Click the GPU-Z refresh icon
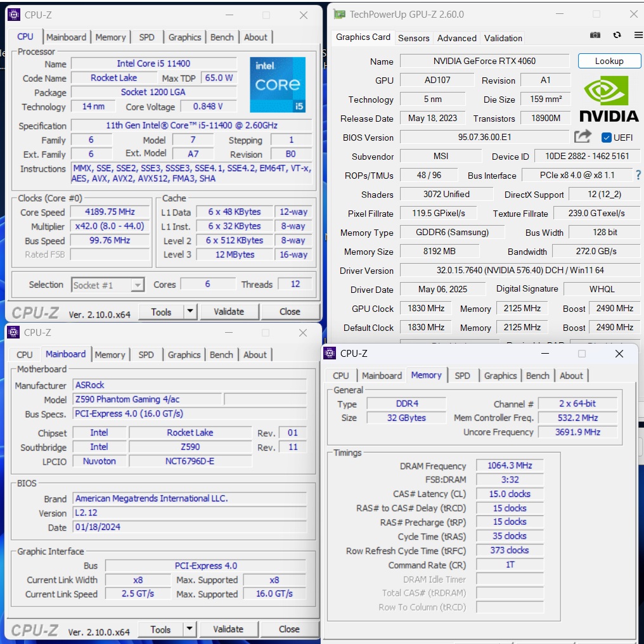Viewport: 644px width, 644px height. coord(617,35)
